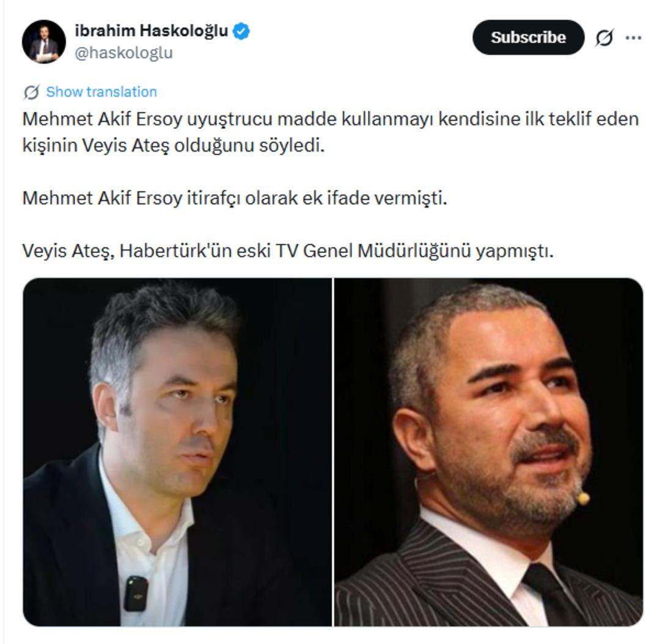The width and height of the screenshot is (660, 644).
Task: Visit the @haskologlu handle
Action: tap(123, 53)
